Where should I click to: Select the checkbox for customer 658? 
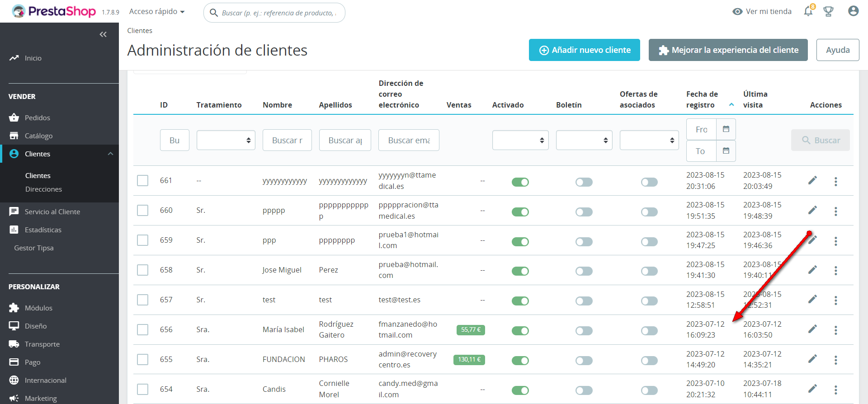(143, 270)
